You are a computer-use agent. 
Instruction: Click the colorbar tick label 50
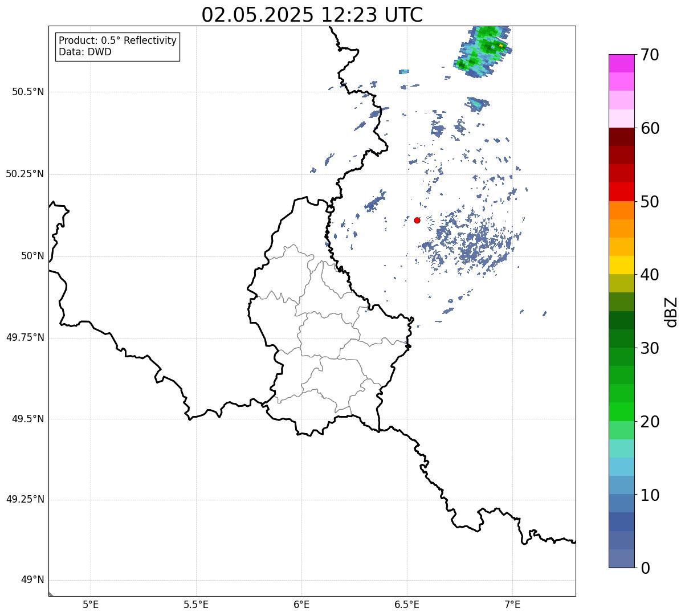pos(650,201)
